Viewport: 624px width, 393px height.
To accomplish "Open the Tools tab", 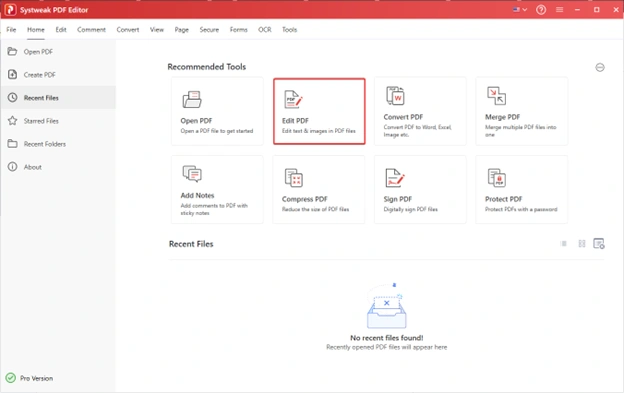I will (289, 29).
